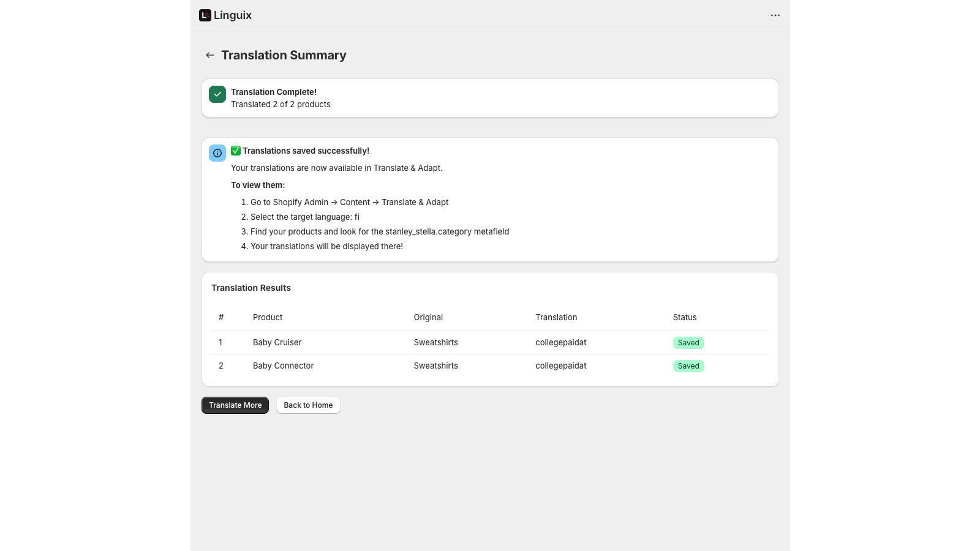Click the Sweatshirts original text in row 2
The height and width of the screenshot is (551, 980).
[x=435, y=365]
